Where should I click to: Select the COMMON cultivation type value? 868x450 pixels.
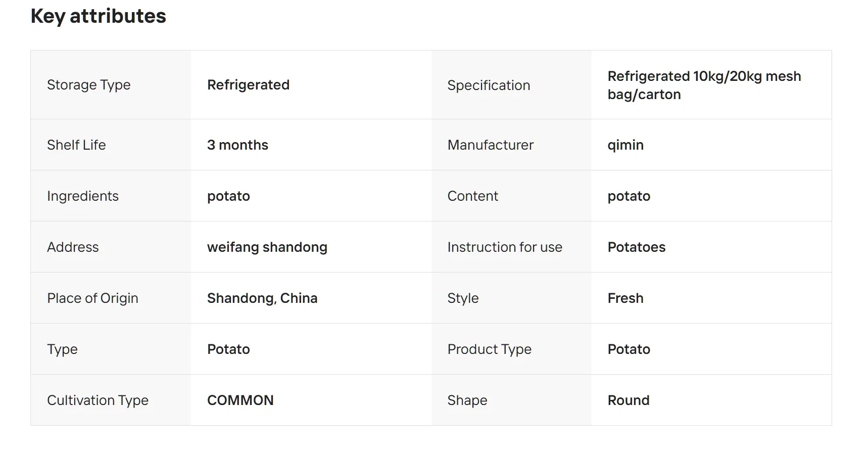coord(240,400)
